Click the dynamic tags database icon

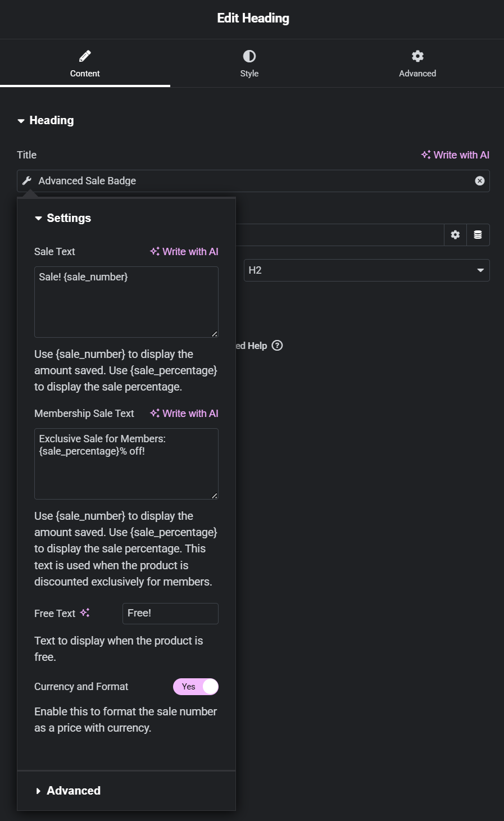(478, 235)
